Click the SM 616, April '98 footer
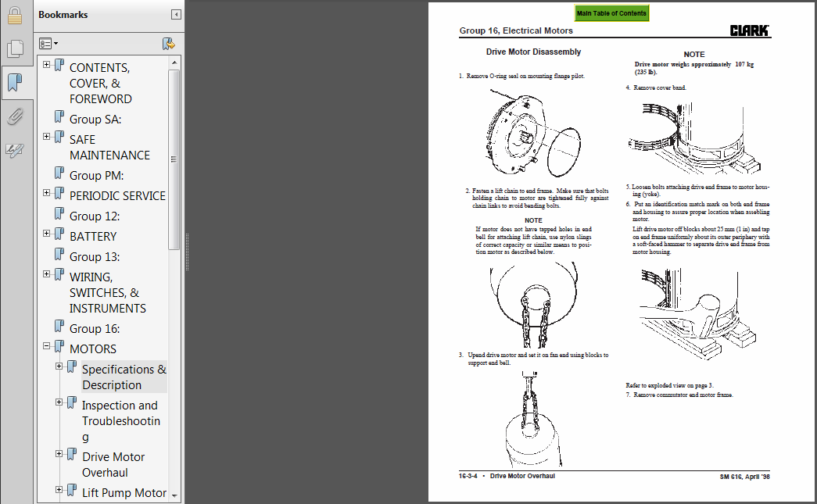Screen dimensions: 817x504 [x=744, y=477]
